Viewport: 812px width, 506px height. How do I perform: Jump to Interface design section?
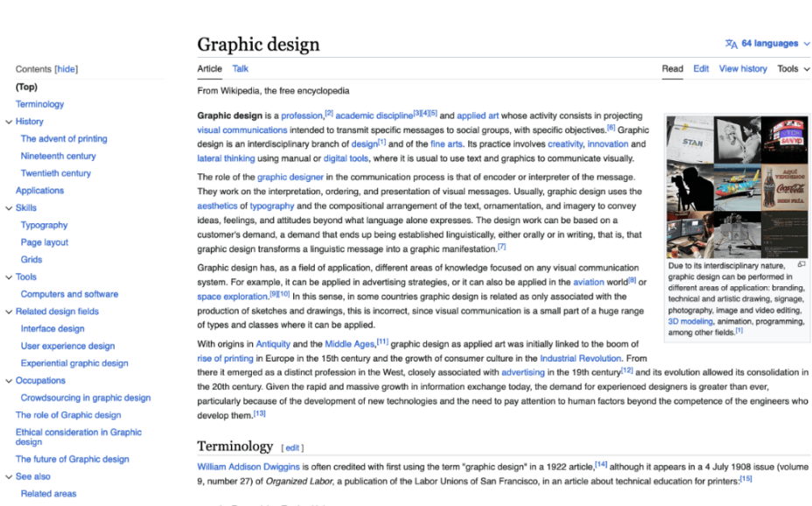pyautogui.click(x=52, y=329)
